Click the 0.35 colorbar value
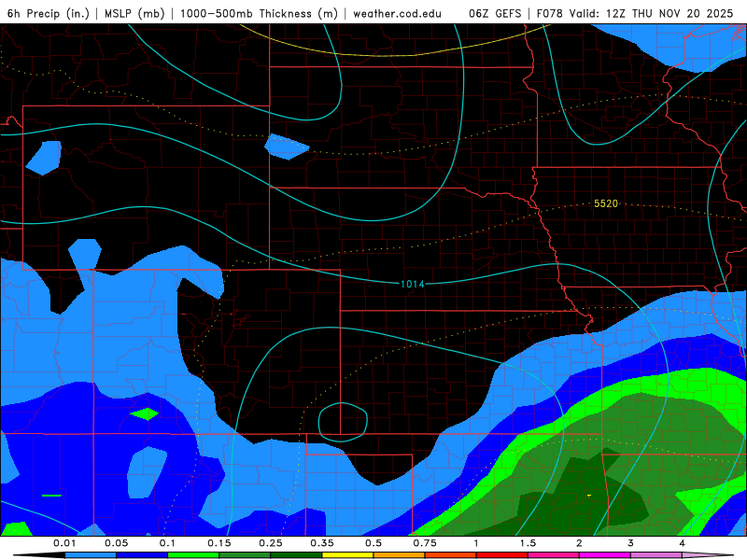 [322, 543]
